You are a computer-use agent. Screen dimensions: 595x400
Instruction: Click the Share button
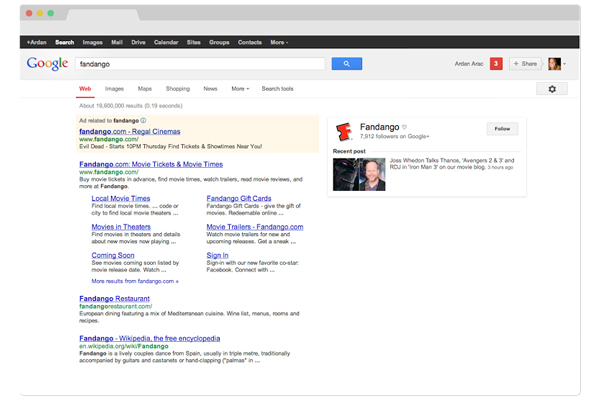525,64
